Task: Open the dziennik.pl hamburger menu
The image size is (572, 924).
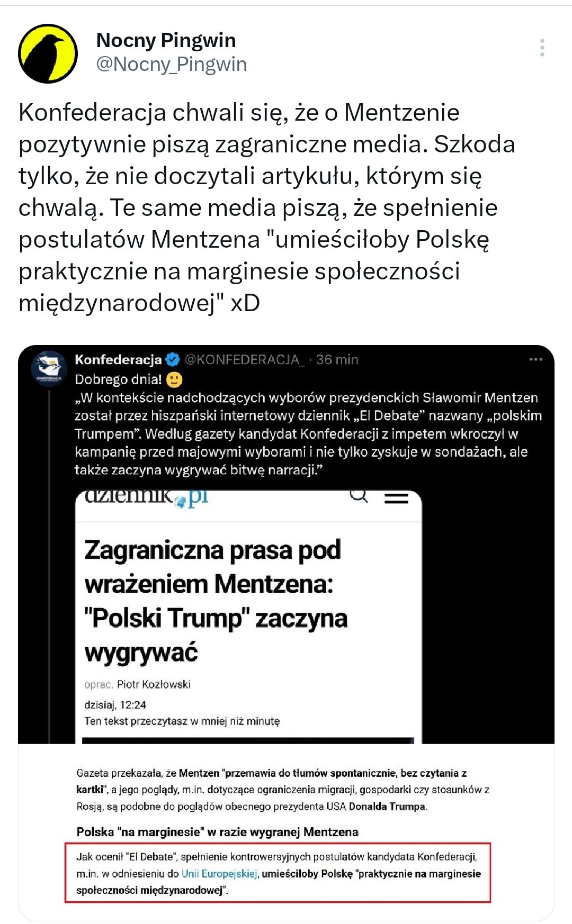Action: [x=396, y=498]
